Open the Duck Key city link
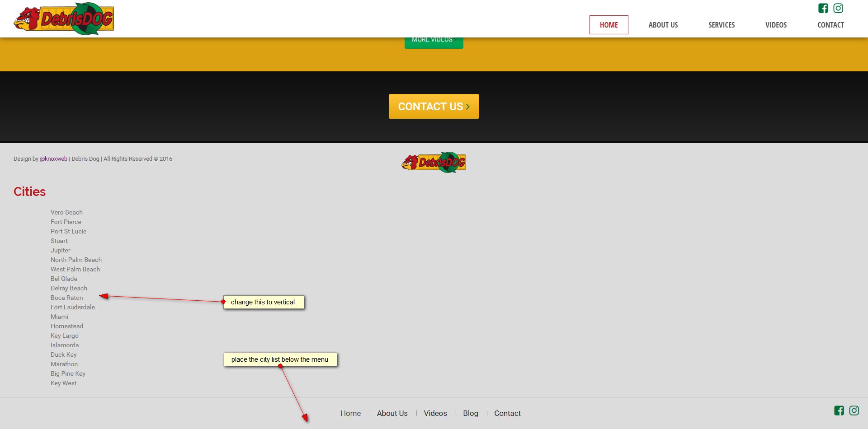 64,354
